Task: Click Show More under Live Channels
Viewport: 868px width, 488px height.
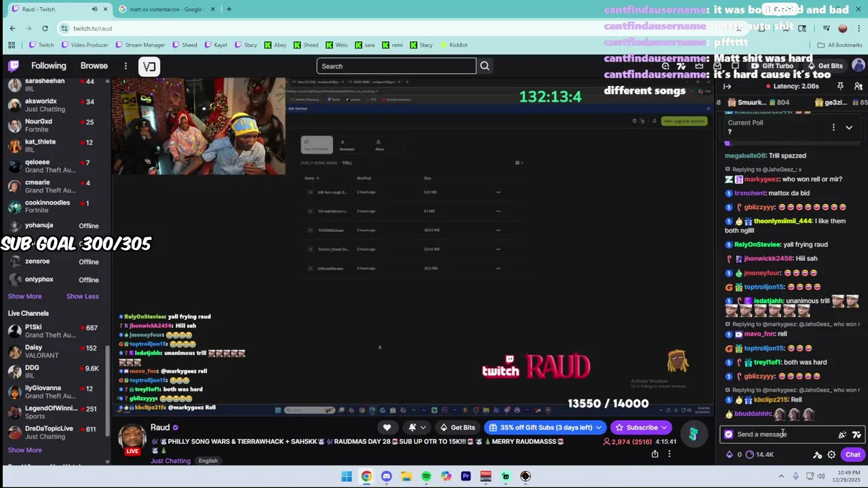Action: [x=25, y=450]
